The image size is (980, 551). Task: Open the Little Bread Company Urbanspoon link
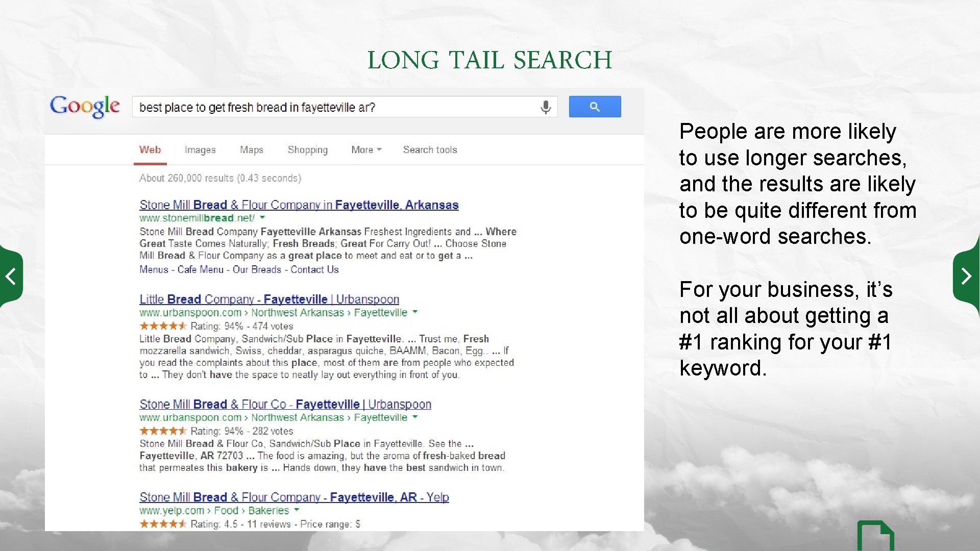[x=269, y=299]
